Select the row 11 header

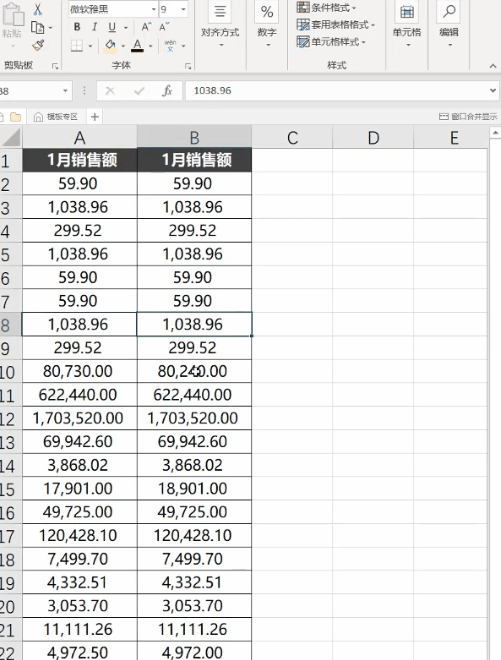(11, 395)
